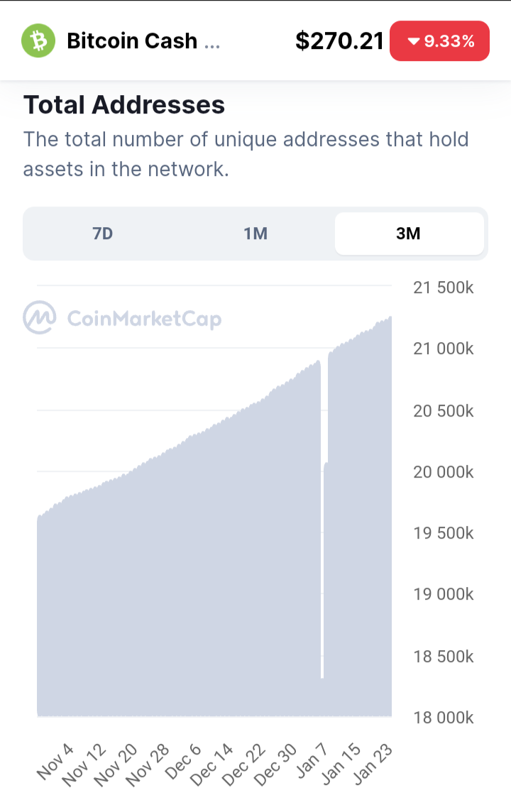Click the 21 500k y-axis label
The image size is (511, 812).
(x=443, y=287)
